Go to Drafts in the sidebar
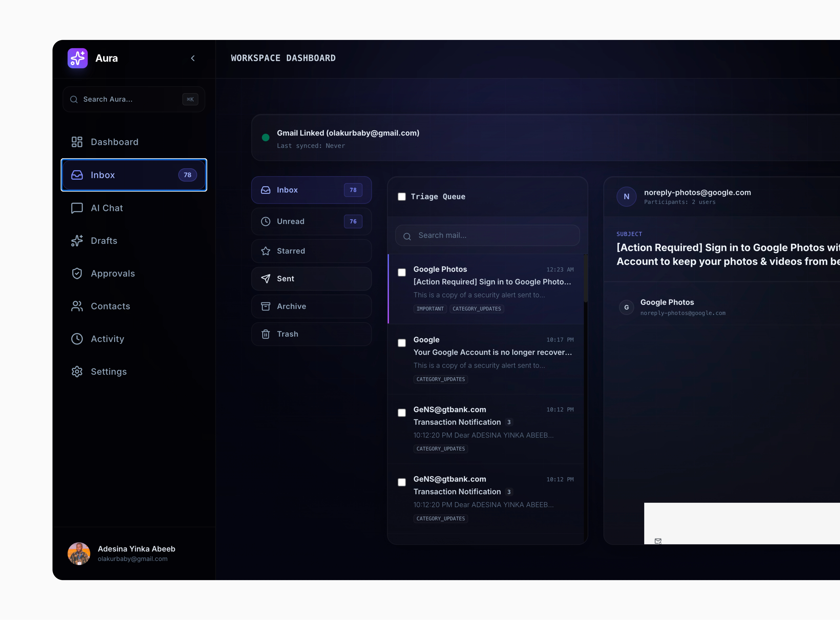The image size is (840, 620). (x=134, y=241)
